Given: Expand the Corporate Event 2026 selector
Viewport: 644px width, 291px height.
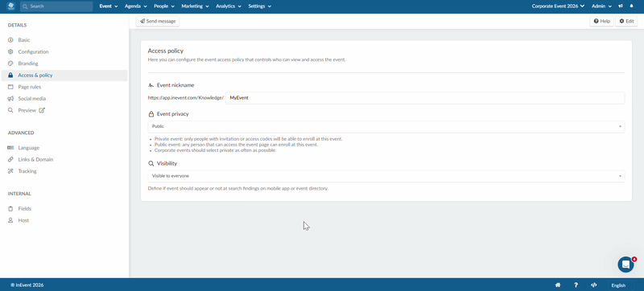Looking at the screenshot, I should tap(558, 6).
